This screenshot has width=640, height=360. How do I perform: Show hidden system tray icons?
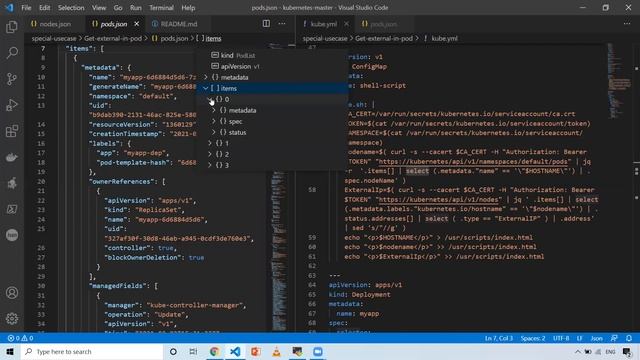[578, 351]
